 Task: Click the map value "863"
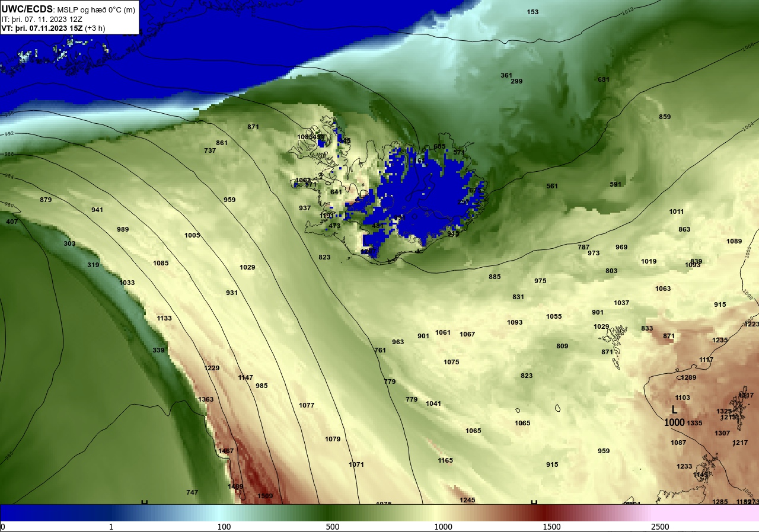(684, 229)
